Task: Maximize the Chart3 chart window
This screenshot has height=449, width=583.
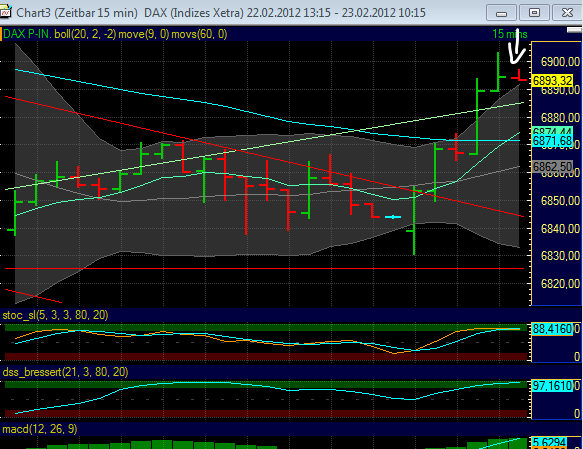Action: (534, 13)
